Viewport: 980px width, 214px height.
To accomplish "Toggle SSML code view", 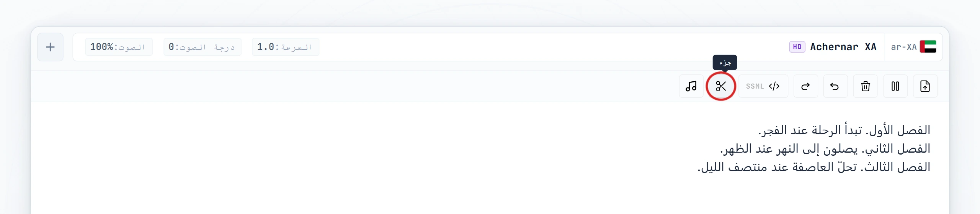I will pyautogui.click(x=763, y=86).
